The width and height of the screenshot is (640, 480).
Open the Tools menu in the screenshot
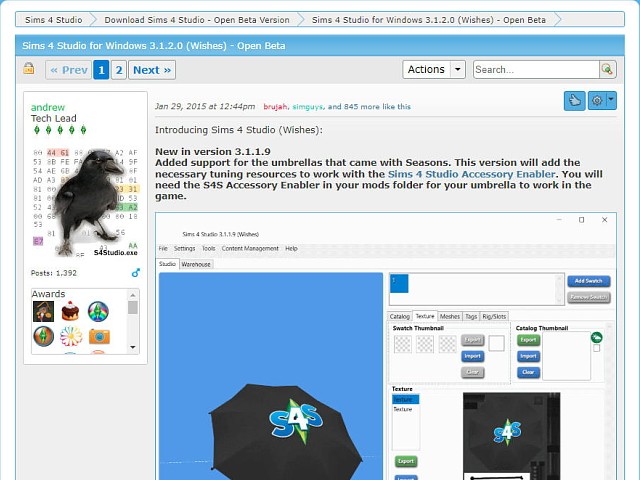coord(209,248)
